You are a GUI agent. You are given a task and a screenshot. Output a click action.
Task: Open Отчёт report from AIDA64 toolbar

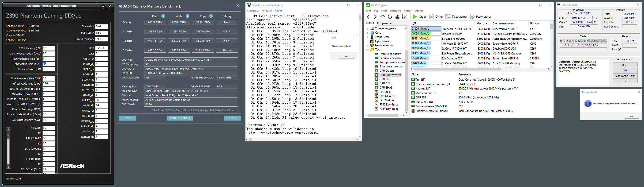click(x=436, y=17)
